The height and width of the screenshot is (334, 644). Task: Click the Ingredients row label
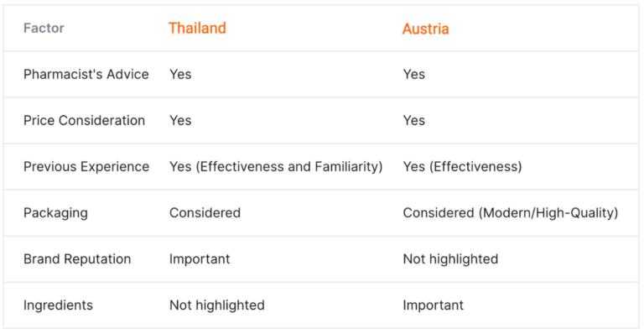pyautogui.click(x=58, y=305)
